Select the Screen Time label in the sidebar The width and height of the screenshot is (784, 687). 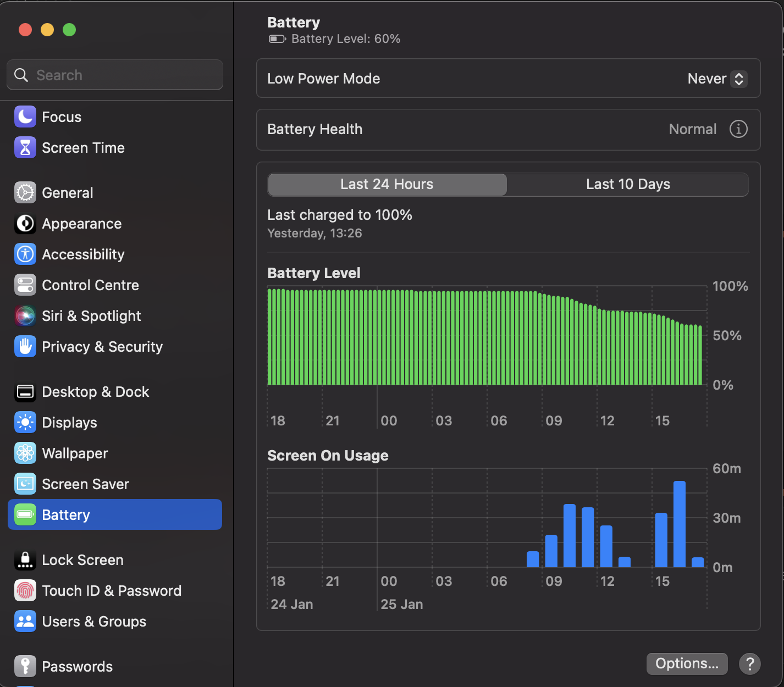point(84,148)
